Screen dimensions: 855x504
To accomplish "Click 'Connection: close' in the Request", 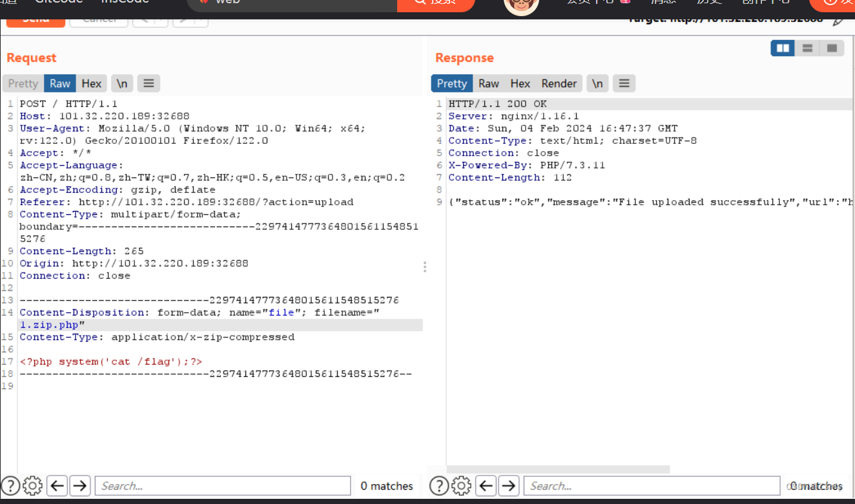I will (75, 276).
